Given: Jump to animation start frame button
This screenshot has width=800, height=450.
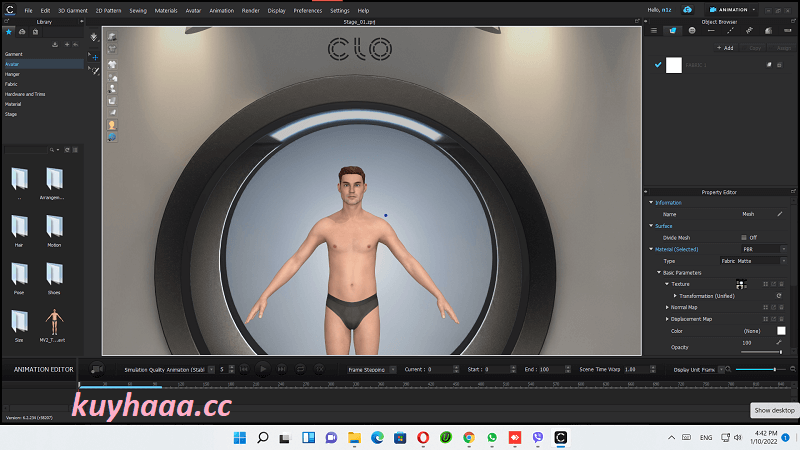Looking at the screenshot, I should 244,369.
